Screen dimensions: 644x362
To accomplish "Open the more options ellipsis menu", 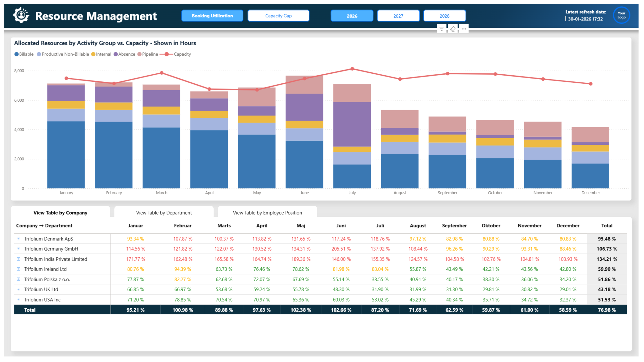I will (x=464, y=29).
